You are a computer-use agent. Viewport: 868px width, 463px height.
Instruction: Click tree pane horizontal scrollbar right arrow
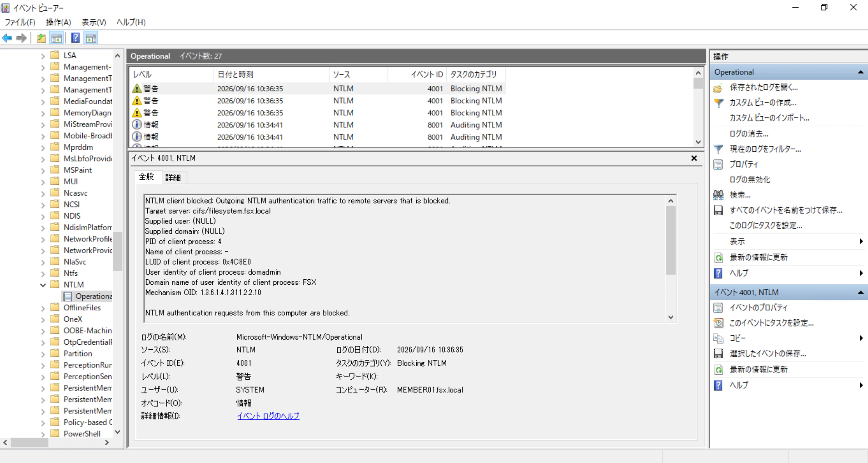tap(107, 442)
